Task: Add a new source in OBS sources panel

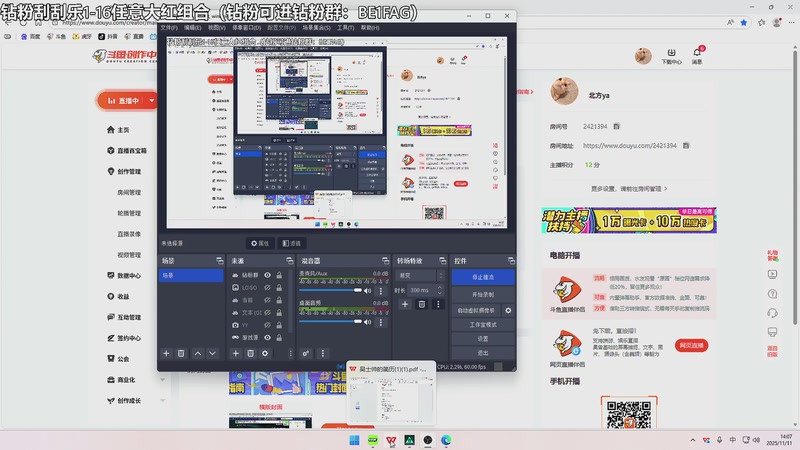Action: point(236,353)
